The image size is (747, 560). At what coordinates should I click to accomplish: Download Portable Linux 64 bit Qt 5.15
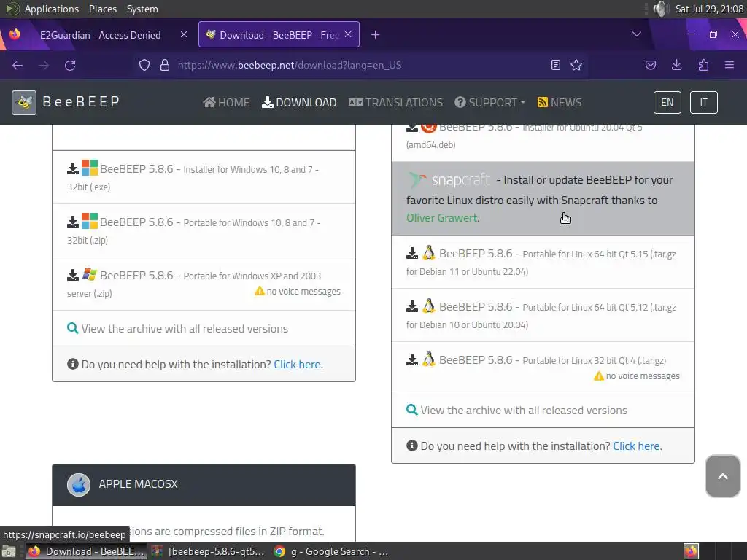[x=543, y=262]
